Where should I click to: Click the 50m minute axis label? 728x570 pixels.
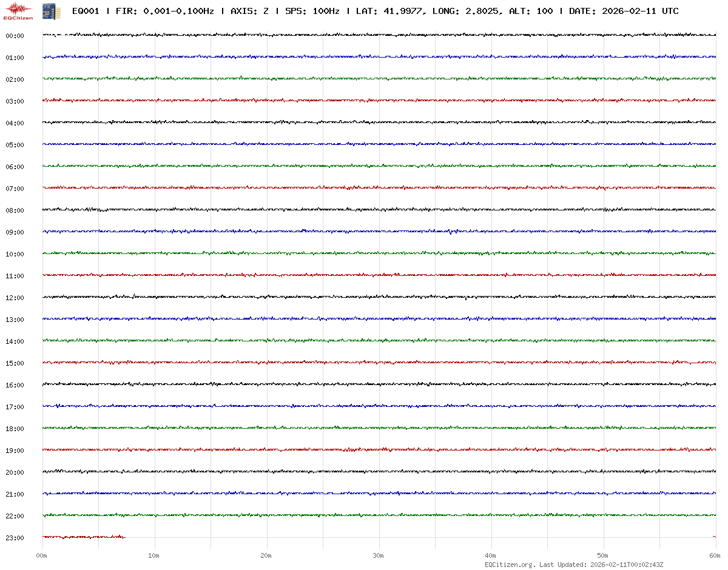click(x=603, y=555)
